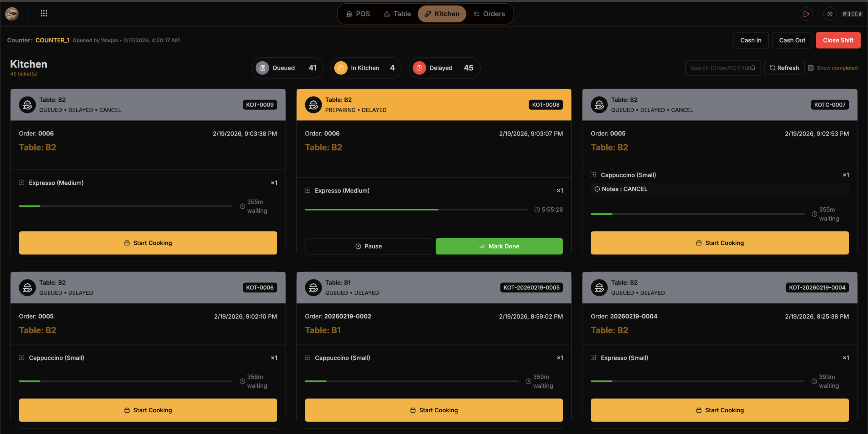Click the logout icon in header
This screenshot has width=868, height=434.
806,14
